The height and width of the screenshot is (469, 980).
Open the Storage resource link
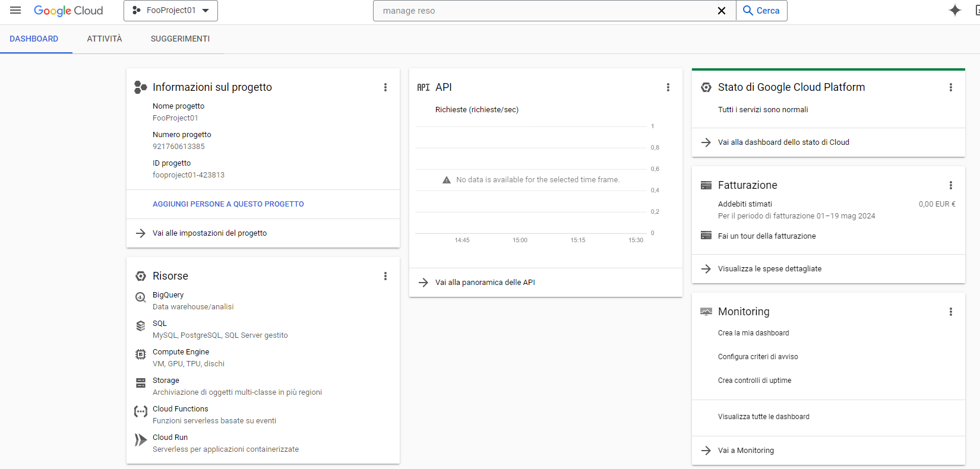point(166,381)
